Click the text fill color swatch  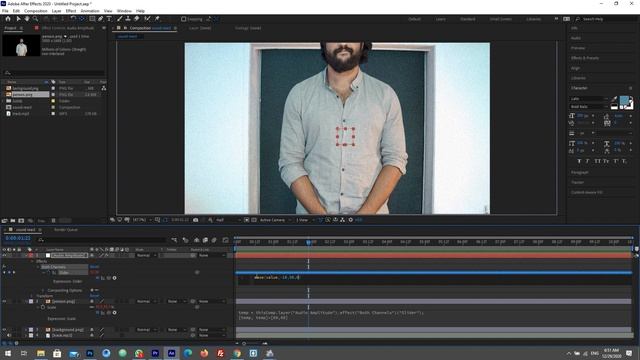click(624, 100)
